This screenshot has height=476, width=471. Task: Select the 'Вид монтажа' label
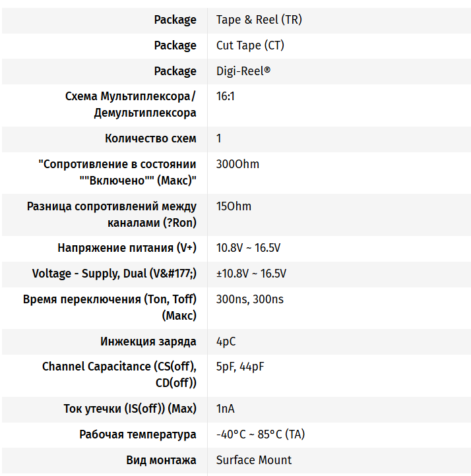click(x=161, y=460)
